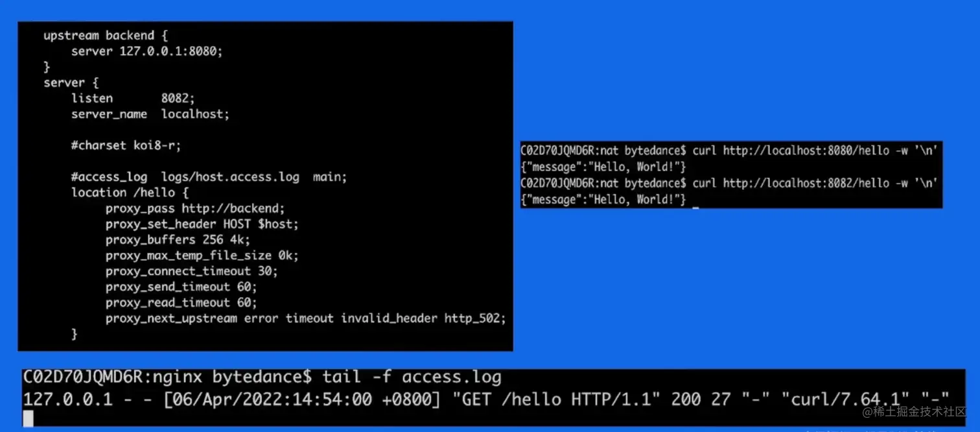The width and height of the screenshot is (980, 432).
Task: Click the 'proxy_read_timeout 60;' line
Action: [181, 302]
